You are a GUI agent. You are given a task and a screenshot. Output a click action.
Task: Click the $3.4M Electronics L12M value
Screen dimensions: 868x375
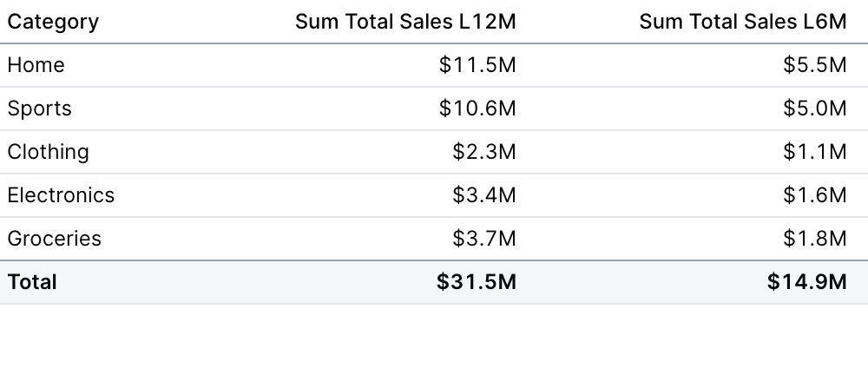484,195
